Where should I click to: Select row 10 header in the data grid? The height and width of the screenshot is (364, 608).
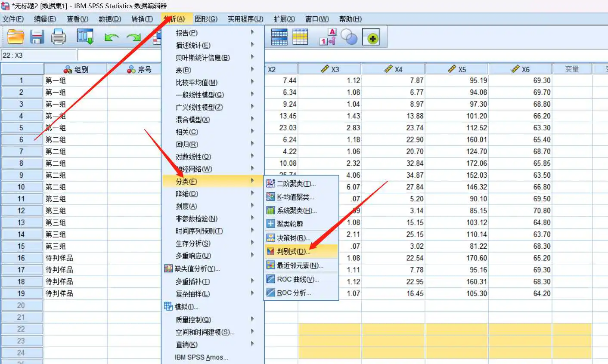[22, 187]
